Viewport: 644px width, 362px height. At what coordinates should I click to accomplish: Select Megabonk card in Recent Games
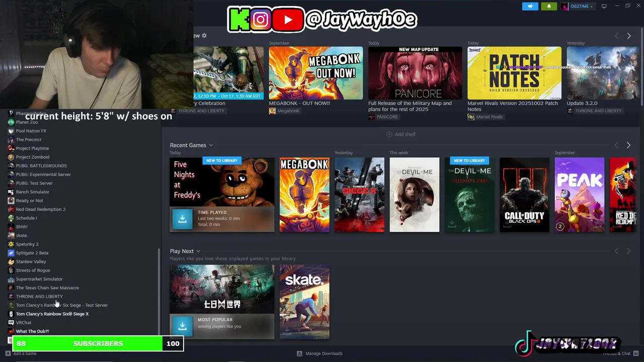coord(304,195)
